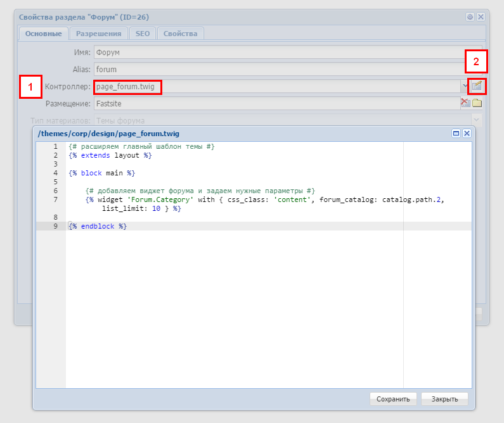Expand the Контроллер dropdown arrow
The height and width of the screenshot is (423, 504).
pos(465,86)
